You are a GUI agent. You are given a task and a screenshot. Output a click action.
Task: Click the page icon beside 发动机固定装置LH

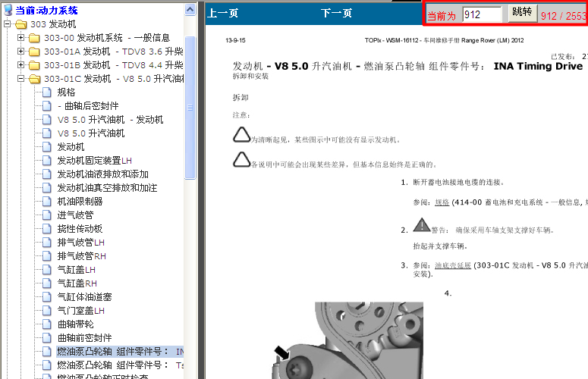pyautogui.click(x=47, y=161)
